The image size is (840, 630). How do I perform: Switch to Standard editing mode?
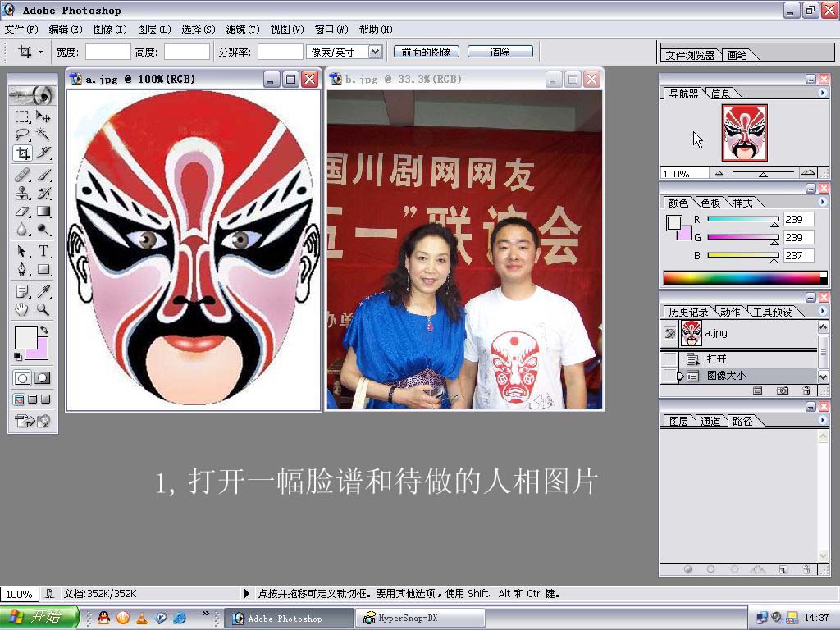[22, 378]
